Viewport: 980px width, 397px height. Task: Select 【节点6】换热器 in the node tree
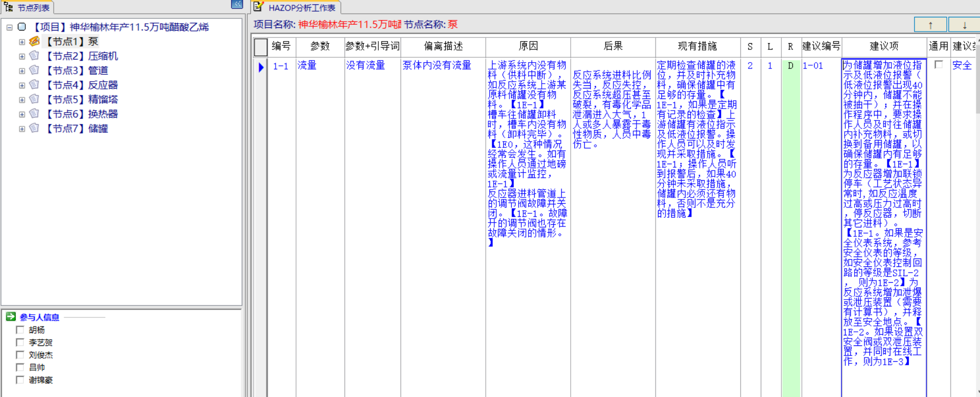[81, 114]
